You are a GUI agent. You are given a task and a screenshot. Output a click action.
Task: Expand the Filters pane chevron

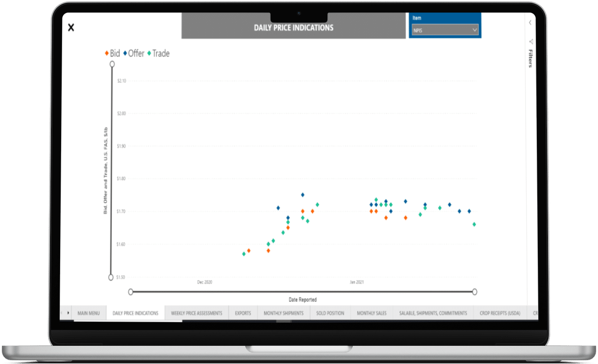click(530, 23)
